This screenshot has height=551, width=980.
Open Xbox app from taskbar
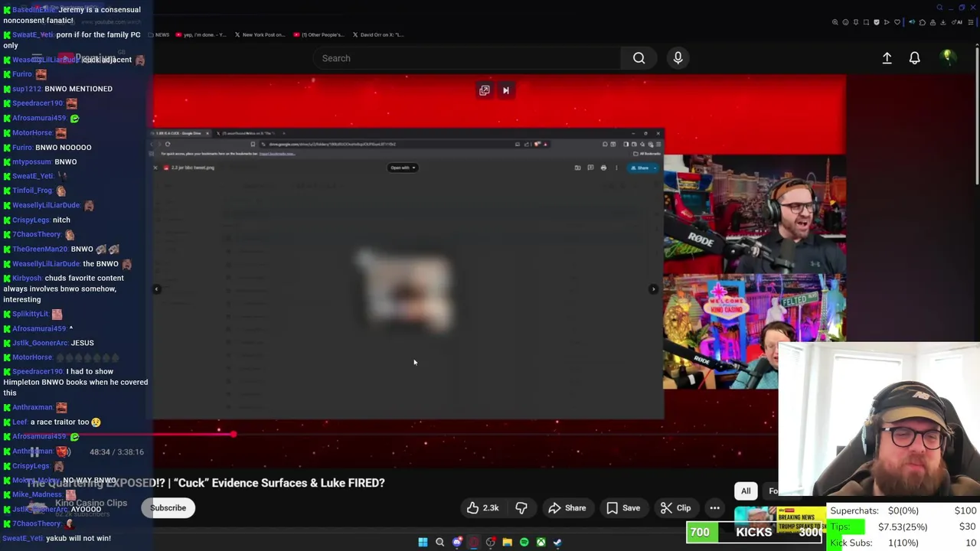541,542
